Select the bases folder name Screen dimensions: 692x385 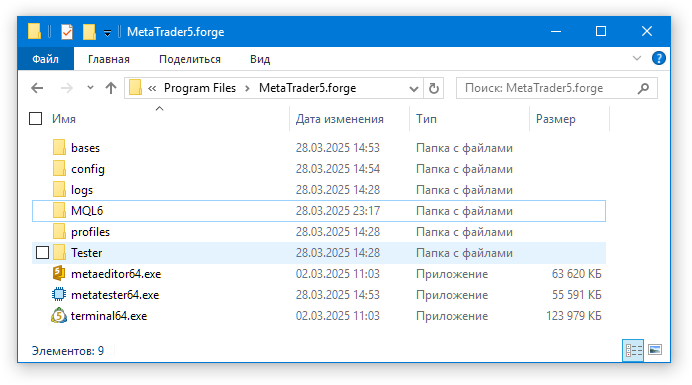86,148
